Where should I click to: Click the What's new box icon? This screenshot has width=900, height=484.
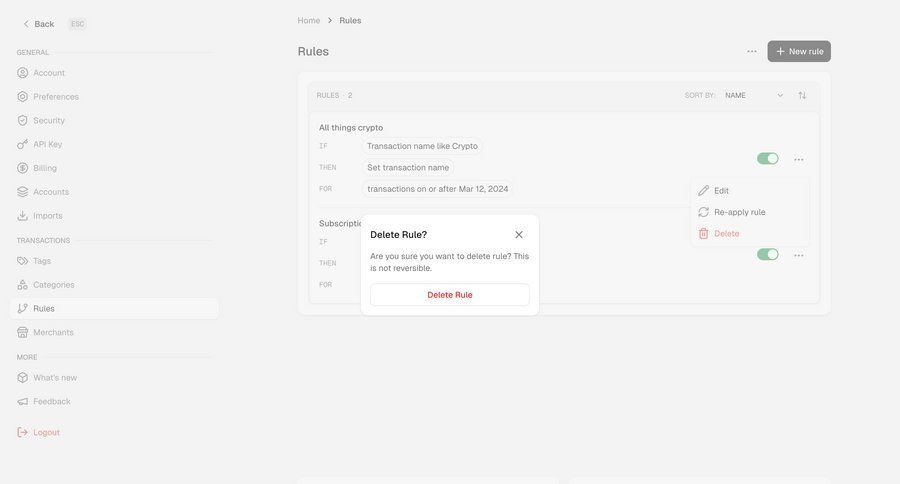pyautogui.click(x=22, y=378)
